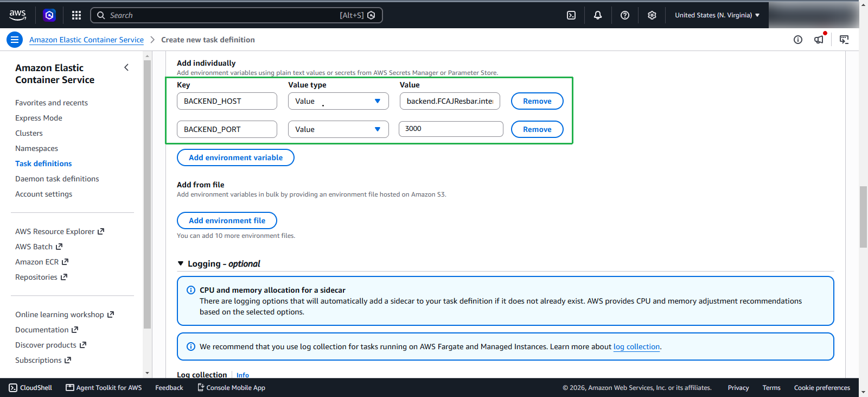This screenshot has height=397, width=868.
Task: Open CloudShell in the footer bar
Action: (x=30, y=388)
